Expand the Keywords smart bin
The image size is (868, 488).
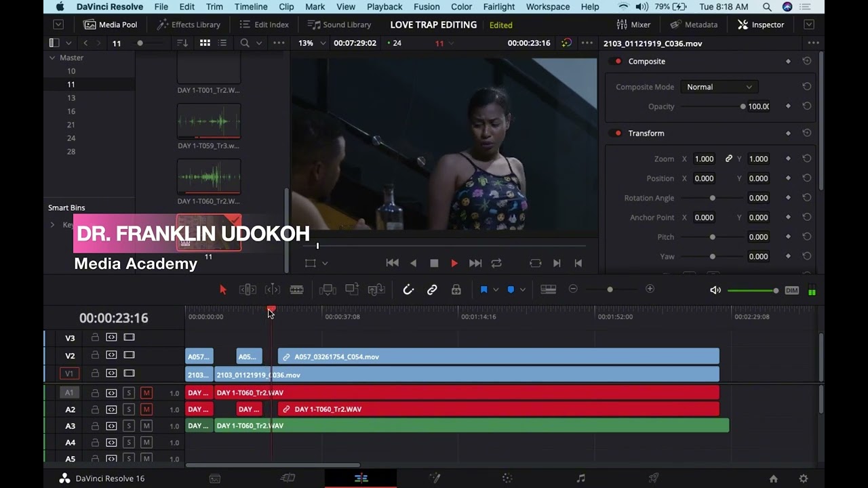click(x=52, y=224)
